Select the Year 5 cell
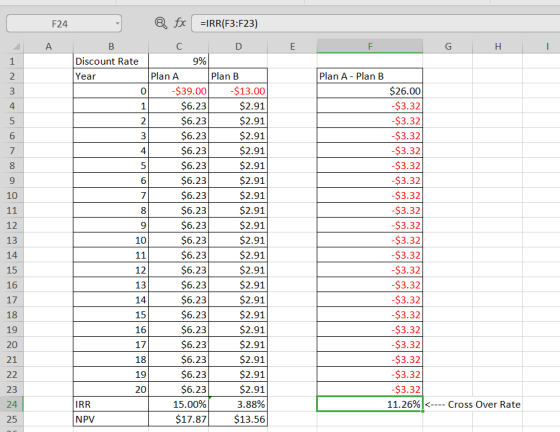The image size is (560, 432). (x=111, y=166)
